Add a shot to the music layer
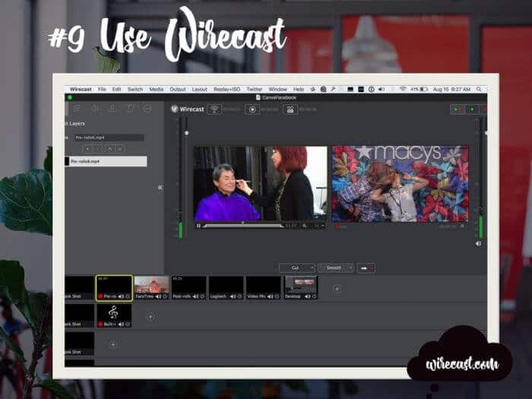This screenshot has height=399, width=532. click(150, 316)
